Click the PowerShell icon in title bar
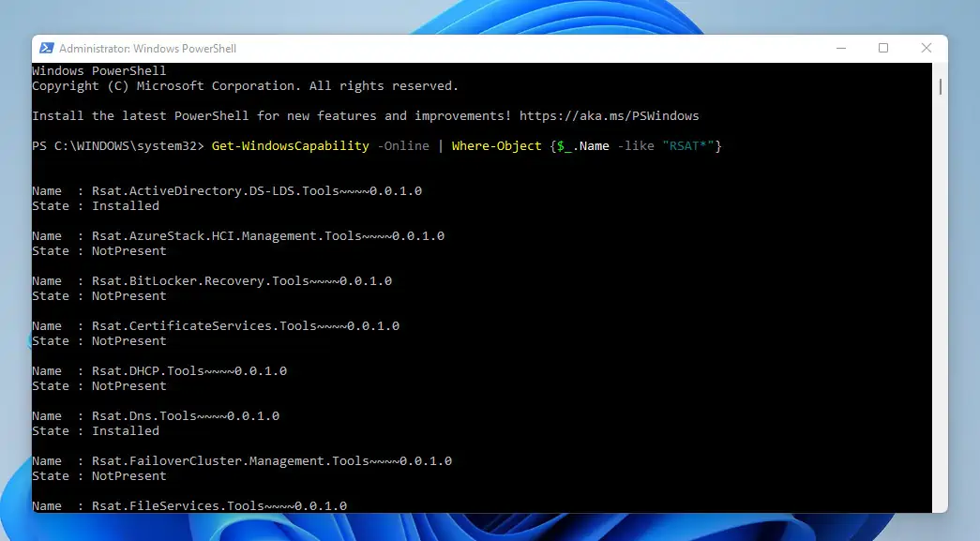This screenshot has width=980, height=541. 46,48
